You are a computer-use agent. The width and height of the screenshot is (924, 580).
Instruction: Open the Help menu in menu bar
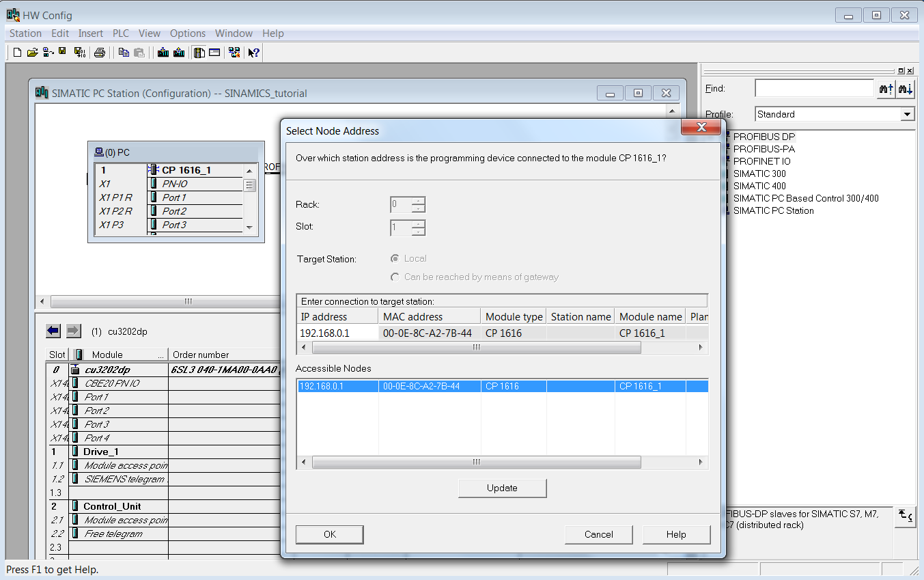tap(273, 33)
